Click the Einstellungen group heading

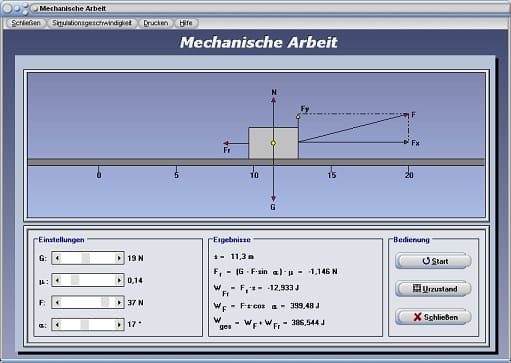coord(61,240)
